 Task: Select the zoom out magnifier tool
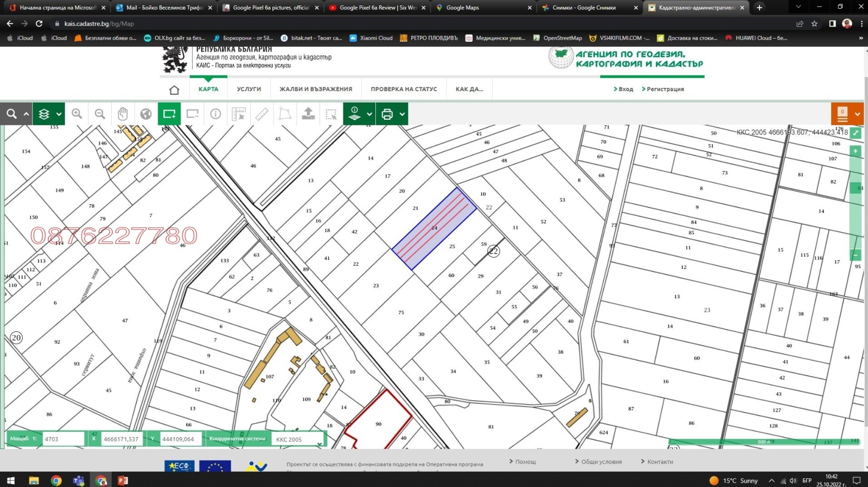[x=100, y=114]
